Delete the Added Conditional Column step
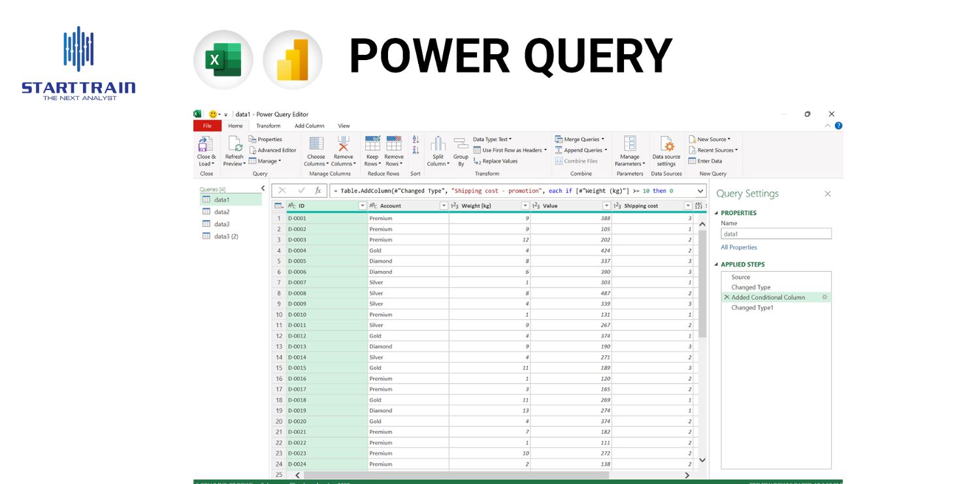980x484 pixels. [727, 297]
